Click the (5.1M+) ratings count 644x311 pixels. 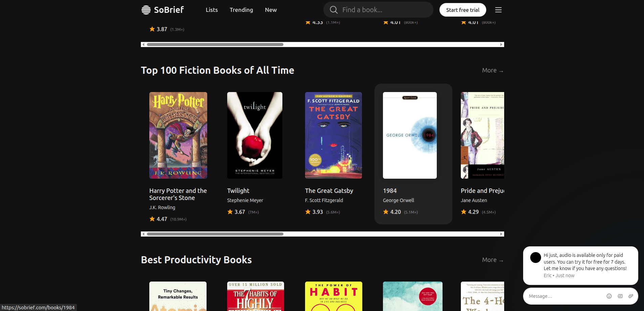[411, 212]
